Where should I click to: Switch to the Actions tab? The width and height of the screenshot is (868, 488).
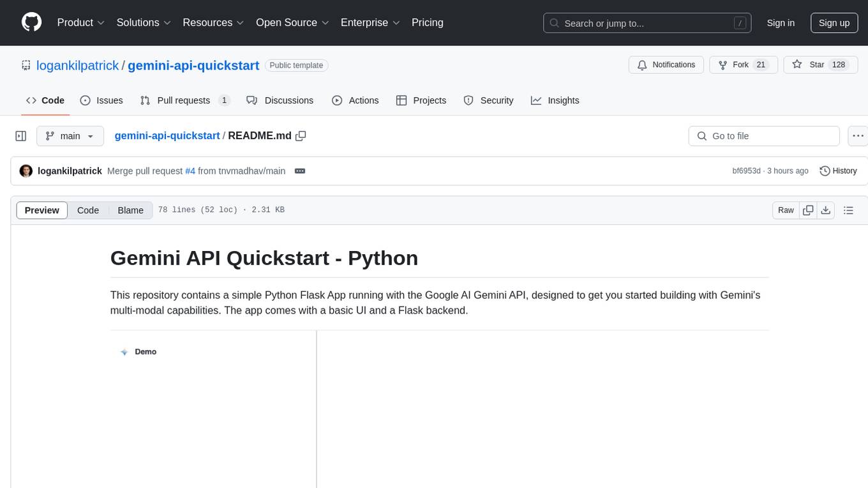pos(355,100)
